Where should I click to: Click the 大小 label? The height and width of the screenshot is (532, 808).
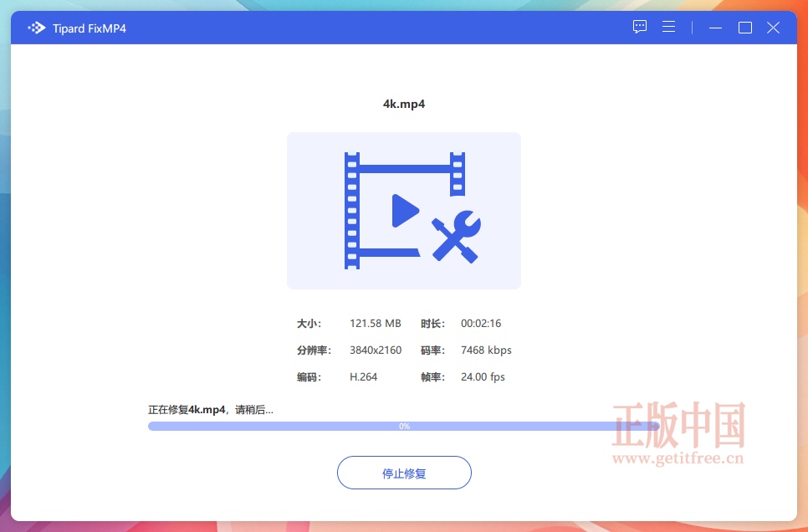309,324
